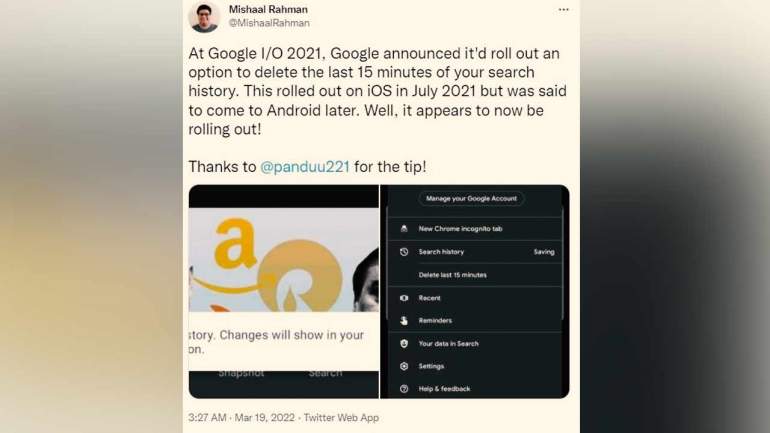This screenshot has height=433, width=770.
Task: Click the Help & feedback question mark icon
Action: coord(404,389)
